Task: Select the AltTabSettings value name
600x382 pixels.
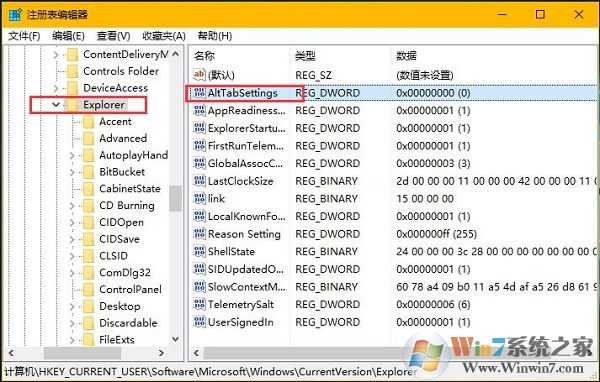Action: [243, 93]
